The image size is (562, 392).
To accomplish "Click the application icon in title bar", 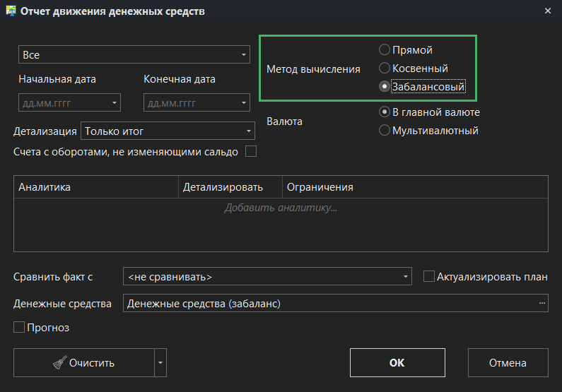I will pos(11,11).
